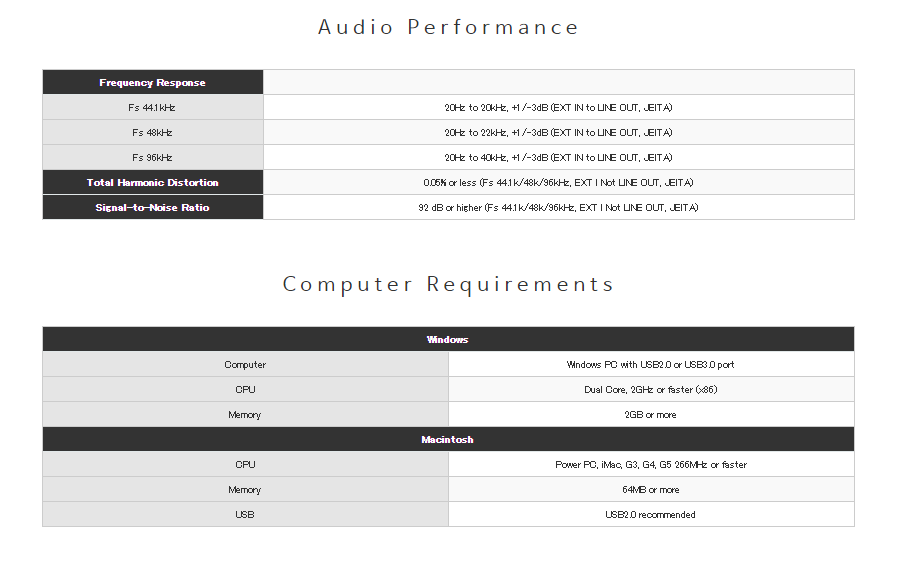Select the 92 dB or higher value
This screenshot has width=899, height=581.
[x=558, y=208]
